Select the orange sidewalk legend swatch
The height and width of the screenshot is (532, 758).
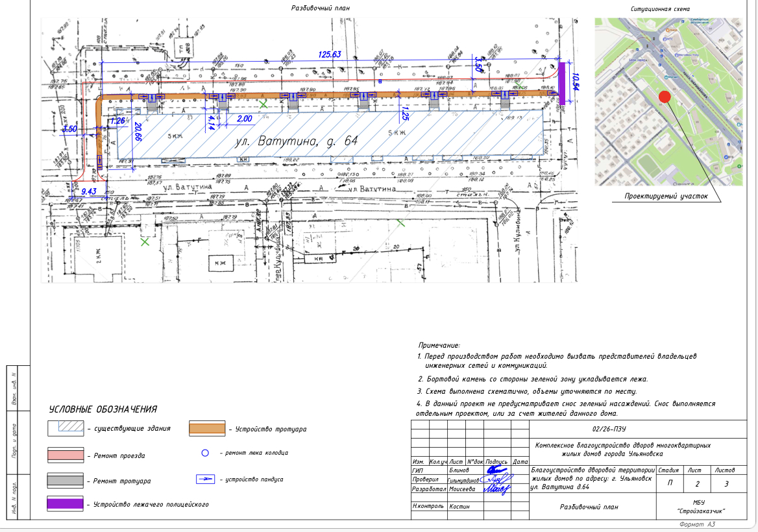tap(207, 428)
